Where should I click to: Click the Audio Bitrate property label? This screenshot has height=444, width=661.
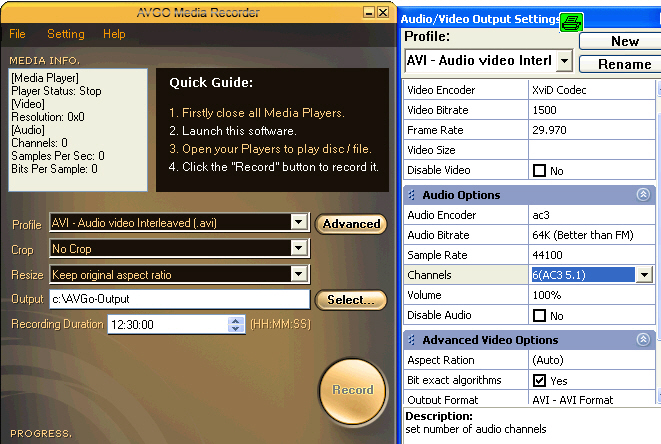pyautogui.click(x=438, y=235)
